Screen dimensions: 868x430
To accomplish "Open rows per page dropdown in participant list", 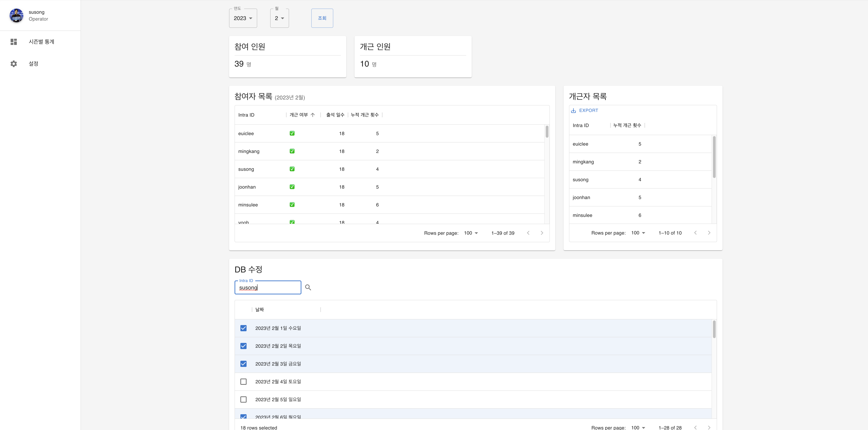I will tap(471, 233).
